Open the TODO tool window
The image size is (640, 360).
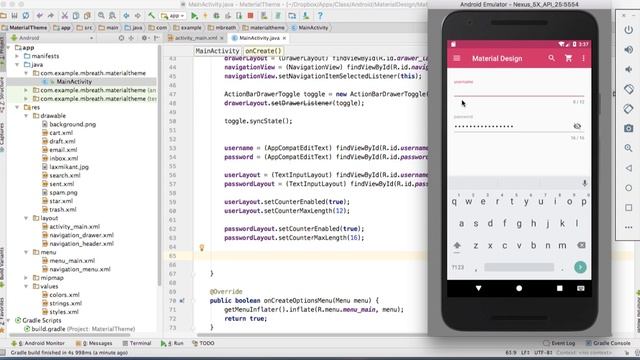tap(203, 343)
